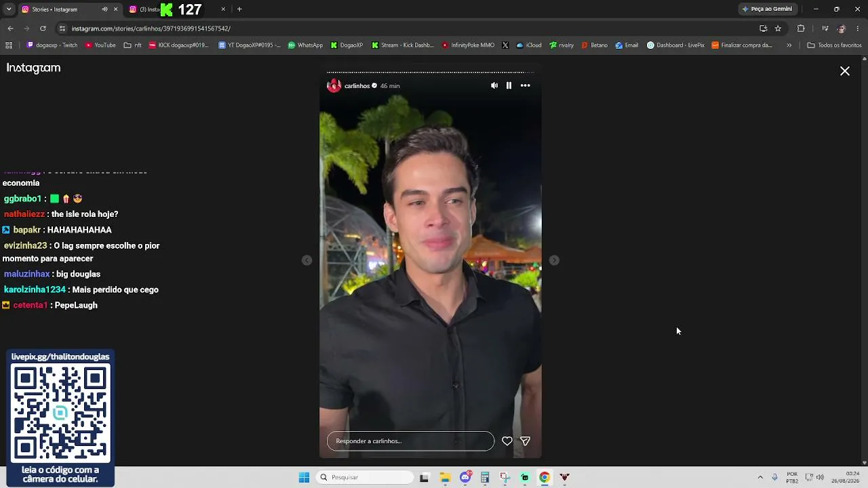Open the Windows Start menu
The height and width of the screenshot is (488, 868).
pyautogui.click(x=304, y=477)
